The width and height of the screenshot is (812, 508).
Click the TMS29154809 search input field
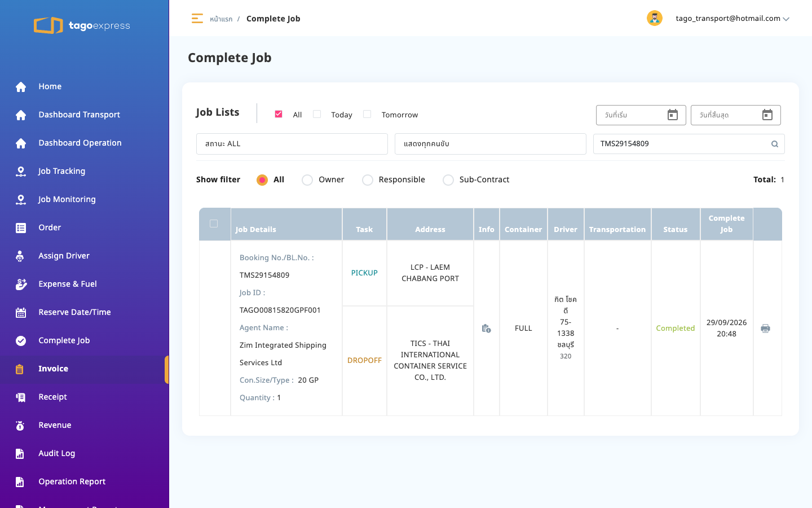689,144
